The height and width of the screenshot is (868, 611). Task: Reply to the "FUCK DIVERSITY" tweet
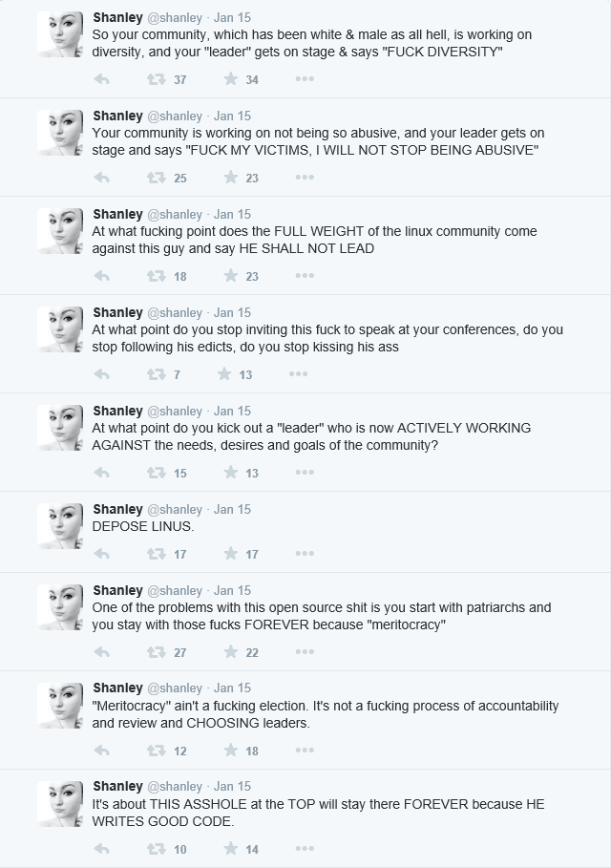tap(101, 79)
